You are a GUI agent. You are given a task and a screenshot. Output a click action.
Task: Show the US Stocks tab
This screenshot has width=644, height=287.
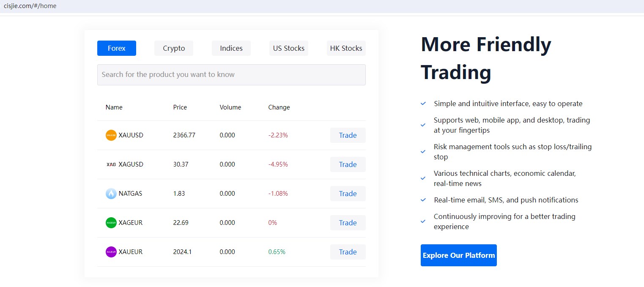(289, 48)
